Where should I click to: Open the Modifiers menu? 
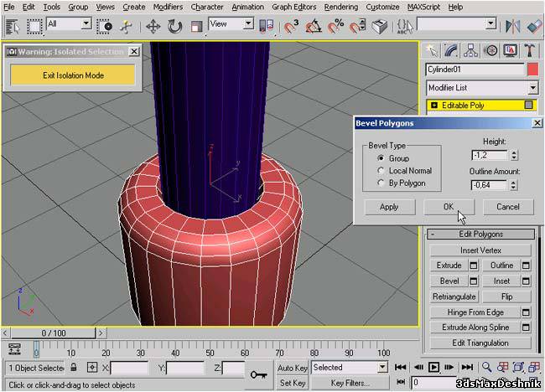(x=168, y=7)
